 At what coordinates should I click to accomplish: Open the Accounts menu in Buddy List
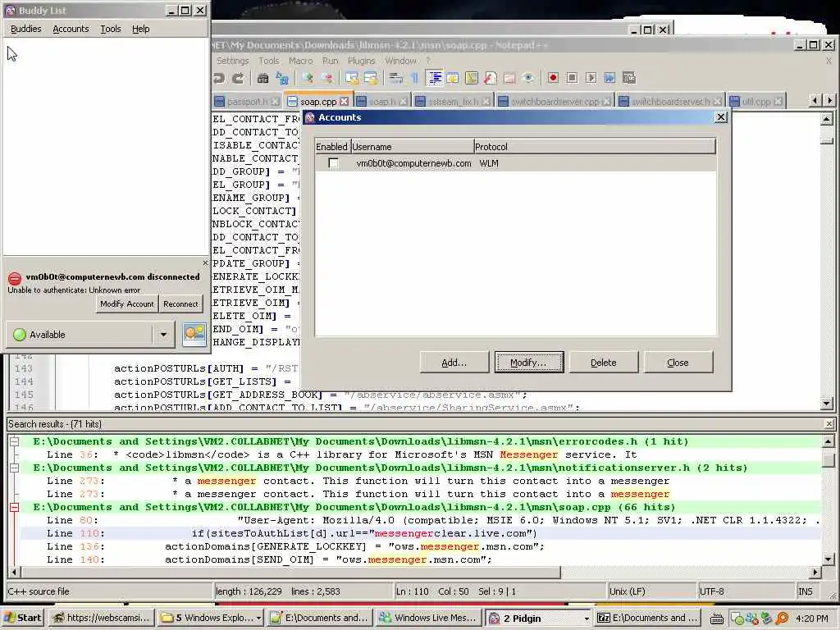(x=71, y=29)
